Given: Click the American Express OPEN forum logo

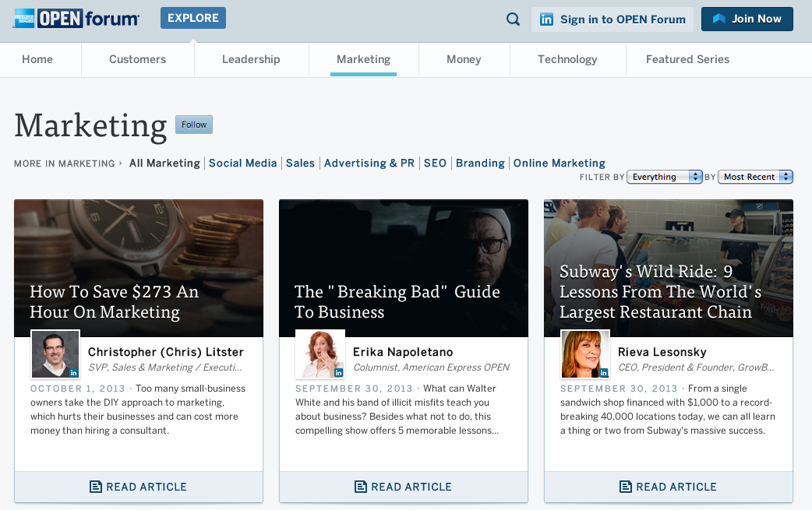Looking at the screenshot, I should pyautogui.click(x=76, y=19).
